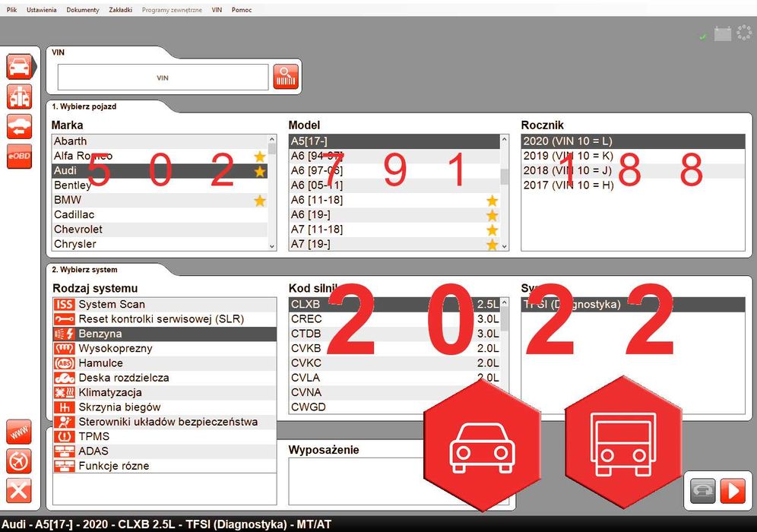Click the airplane flight recorder sidebar icon
The width and height of the screenshot is (757, 532).
(x=19, y=461)
